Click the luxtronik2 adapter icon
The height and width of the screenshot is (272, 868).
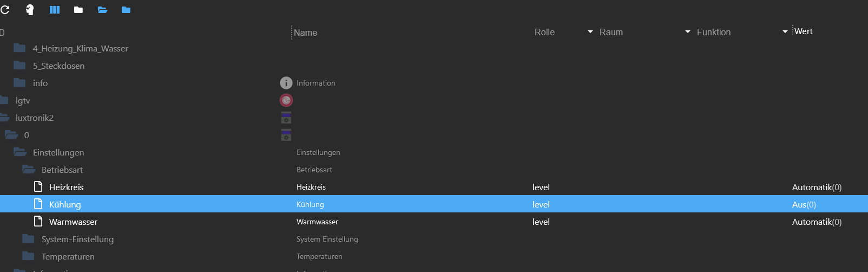coord(286,118)
